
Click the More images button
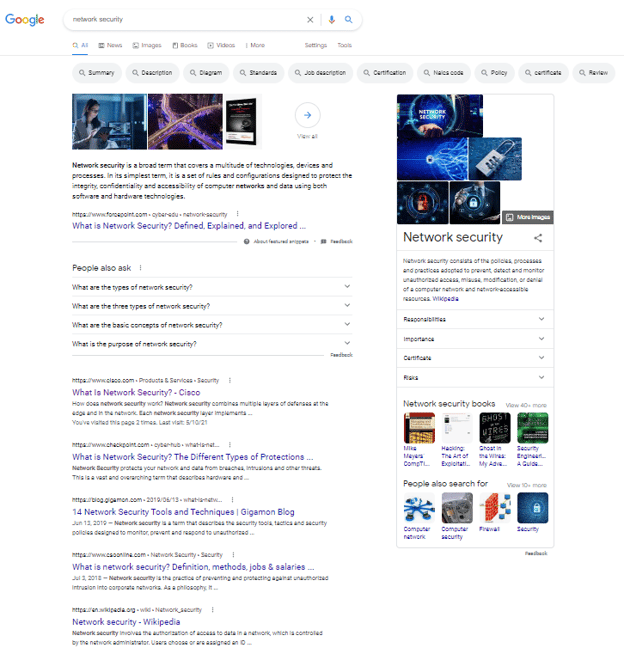(x=527, y=216)
